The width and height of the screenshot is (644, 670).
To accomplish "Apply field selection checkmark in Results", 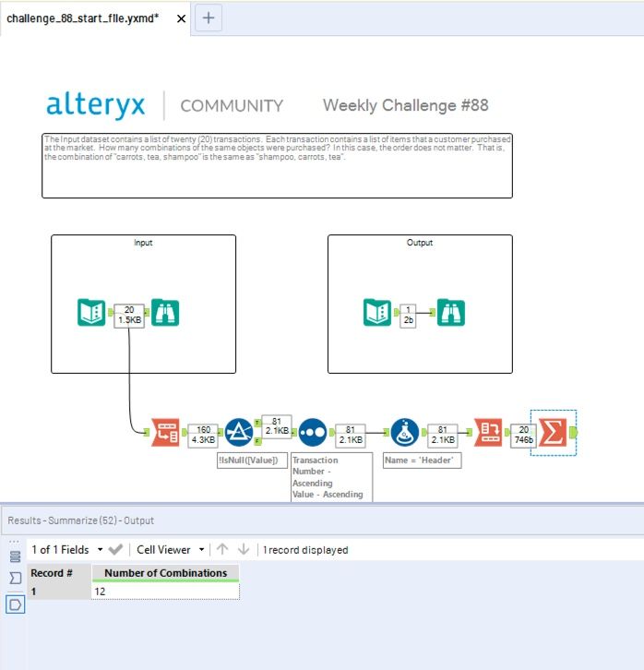I will pos(115,549).
